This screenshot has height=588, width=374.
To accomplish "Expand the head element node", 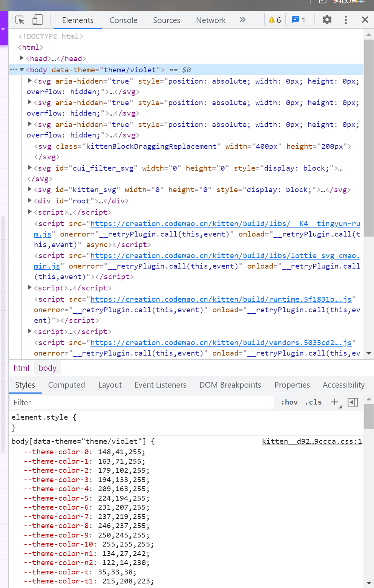I will (22, 58).
